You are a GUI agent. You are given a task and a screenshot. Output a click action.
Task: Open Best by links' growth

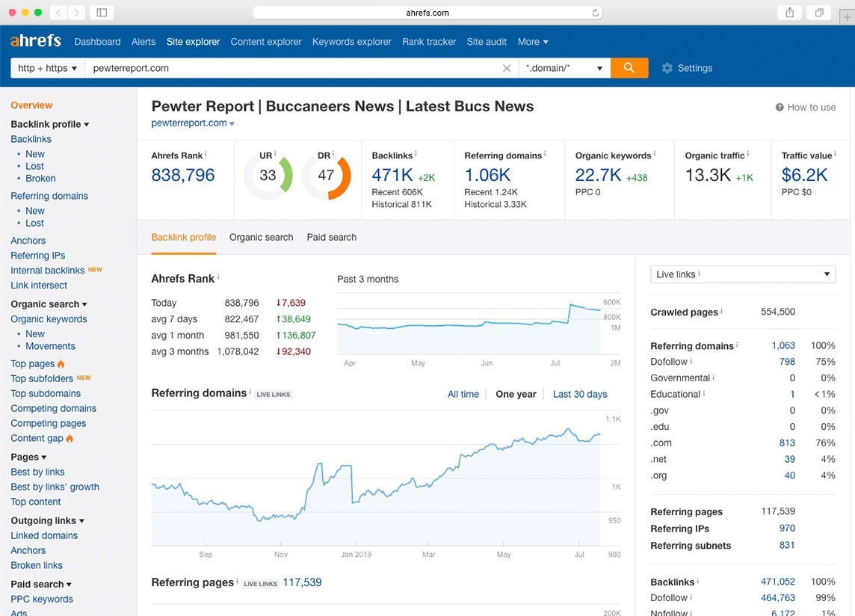tap(55, 487)
